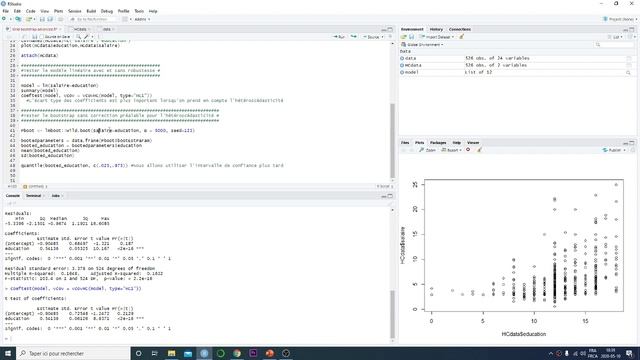Switch to the HCdata editor tab
Viewport: 640px width, 360px height.
(80, 29)
